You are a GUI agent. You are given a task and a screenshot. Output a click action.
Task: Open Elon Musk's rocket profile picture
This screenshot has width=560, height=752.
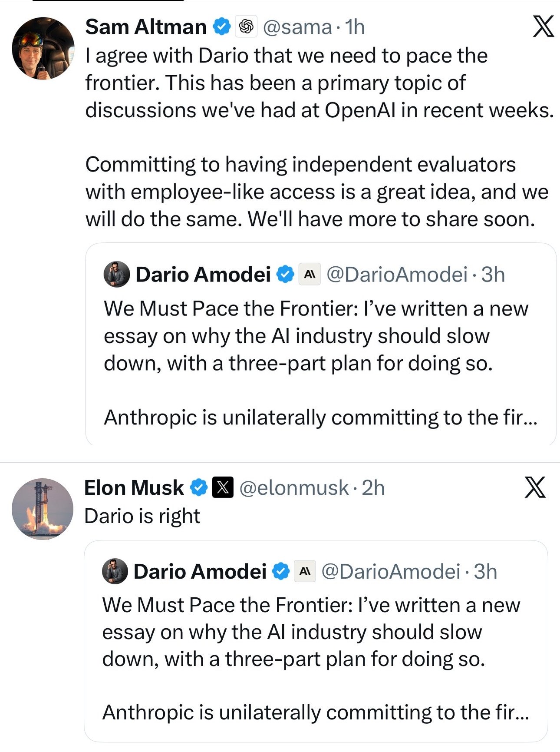43,509
